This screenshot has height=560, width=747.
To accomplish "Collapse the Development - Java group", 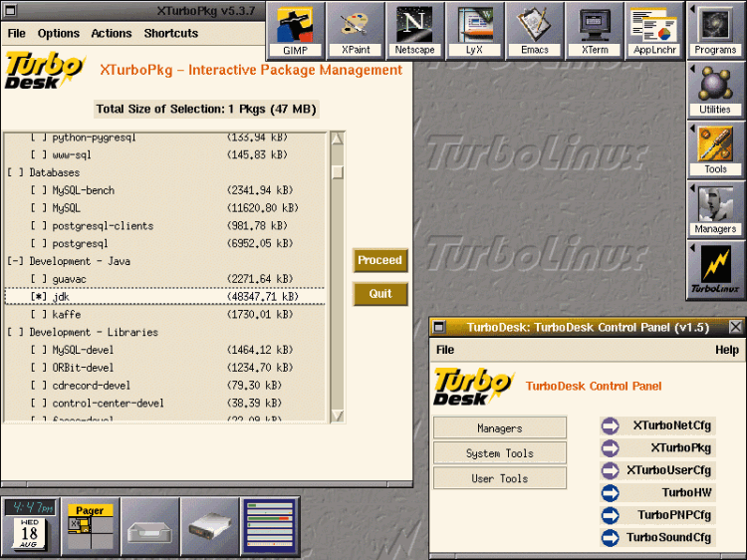I will [x=15, y=261].
